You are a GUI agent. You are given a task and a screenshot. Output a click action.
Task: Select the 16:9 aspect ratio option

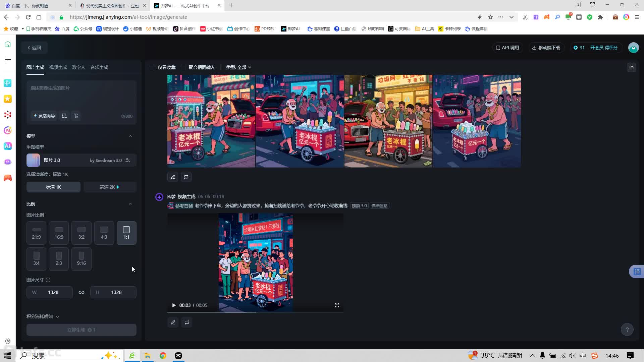tap(59, 233)
